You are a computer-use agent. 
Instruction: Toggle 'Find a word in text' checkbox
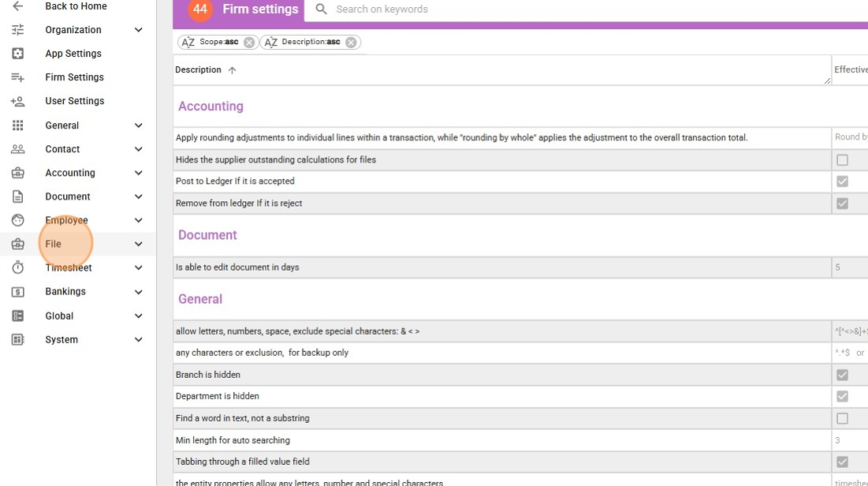842,418
